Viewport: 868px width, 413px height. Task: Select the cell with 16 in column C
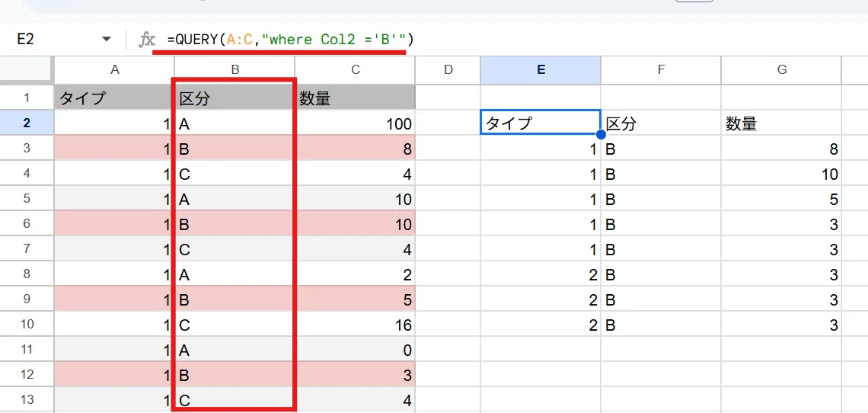(356, 325)
